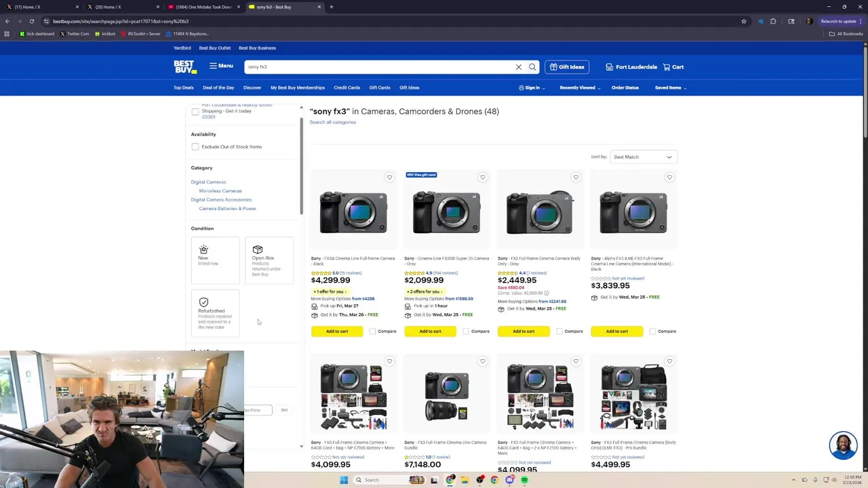Switch to the (17) Home / X tab
Image resolution: width=868 pixels, height=488 pixels.
coord(41,7)
